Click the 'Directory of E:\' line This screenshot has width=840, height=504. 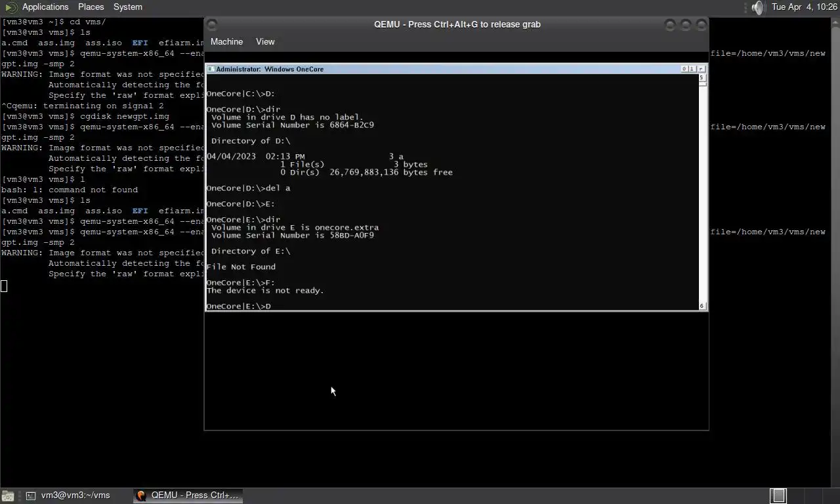point(251,251)
